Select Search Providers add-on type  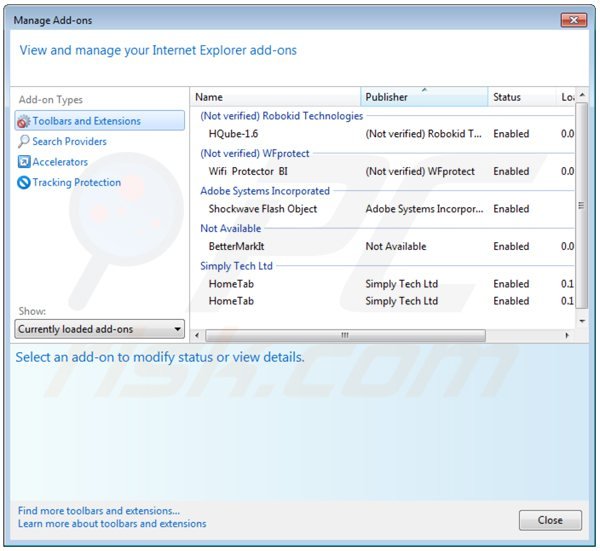(69, 142)
